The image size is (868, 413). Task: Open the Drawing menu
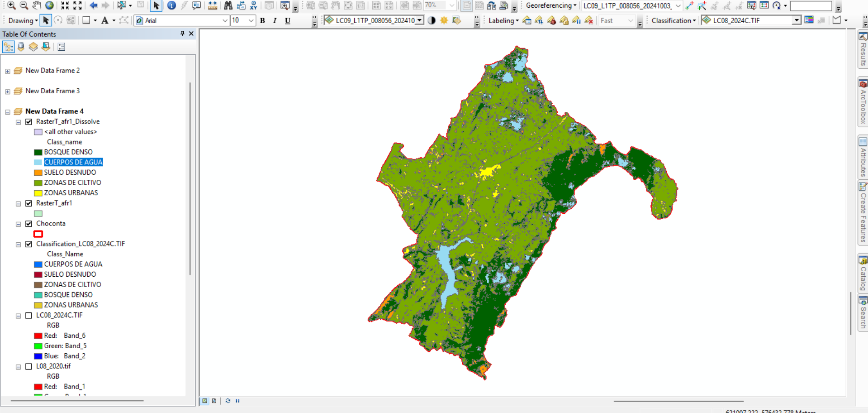coord(23,20)
